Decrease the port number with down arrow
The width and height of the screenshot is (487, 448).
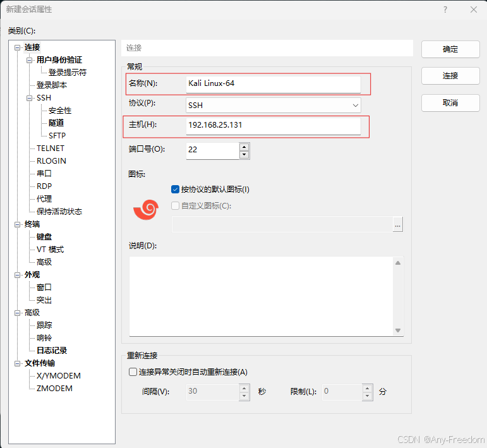click(x=244, y=154)
